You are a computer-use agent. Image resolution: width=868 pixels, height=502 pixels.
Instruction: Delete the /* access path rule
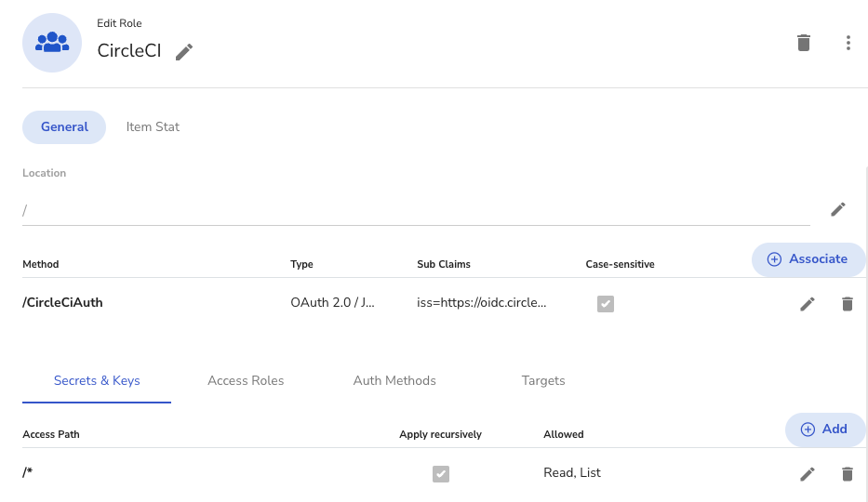(x=847, y=474)
